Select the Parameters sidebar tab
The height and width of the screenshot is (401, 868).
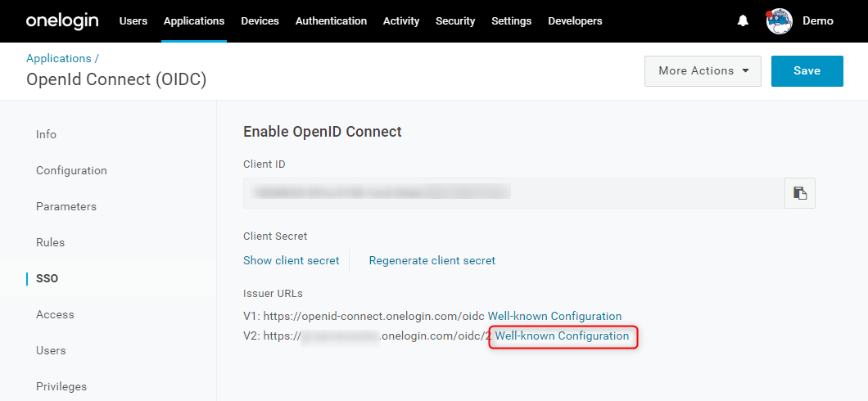(66, 206)
